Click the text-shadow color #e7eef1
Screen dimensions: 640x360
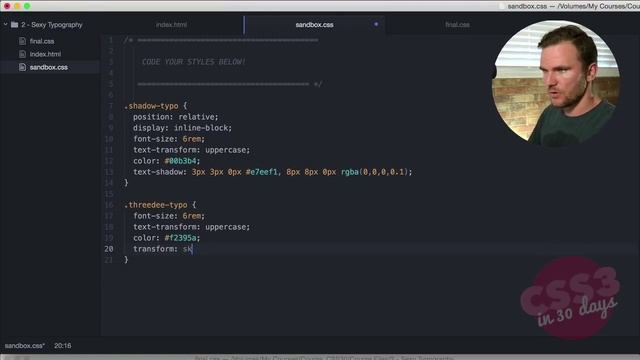261,172
